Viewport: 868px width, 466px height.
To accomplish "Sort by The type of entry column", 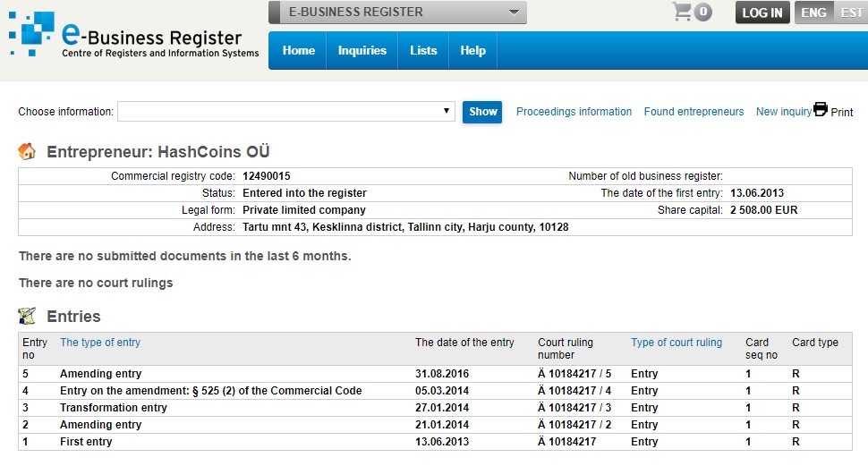I will pyautogui.click(x=100, y=342).
